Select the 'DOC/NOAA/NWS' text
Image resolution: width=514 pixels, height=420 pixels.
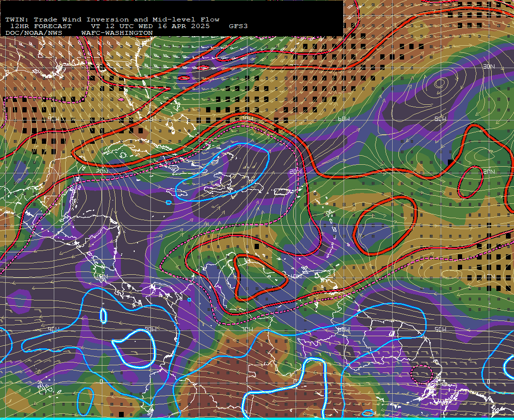click(x=34, y=33)
